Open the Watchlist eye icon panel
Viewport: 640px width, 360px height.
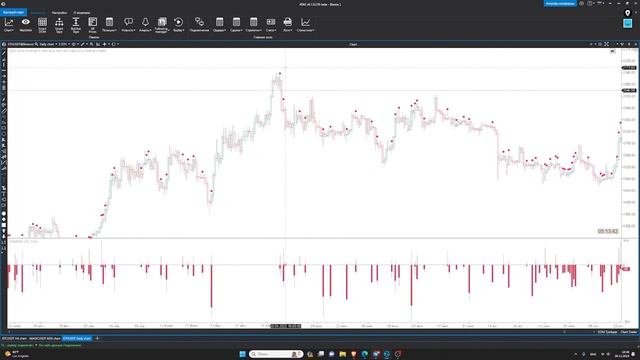pyautogui.click(x=25, y=24)
